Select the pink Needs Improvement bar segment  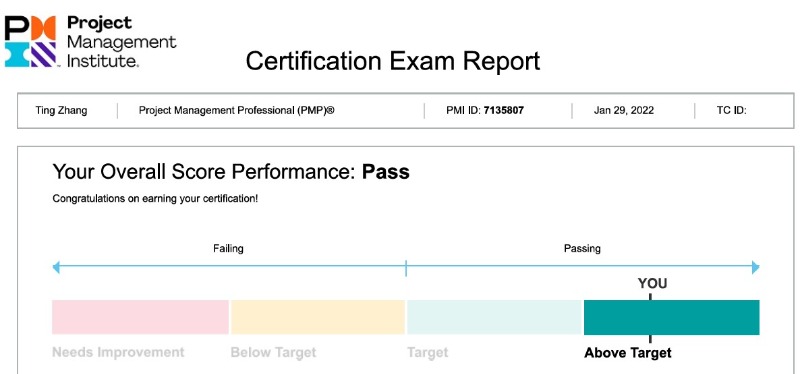(140, 317)
